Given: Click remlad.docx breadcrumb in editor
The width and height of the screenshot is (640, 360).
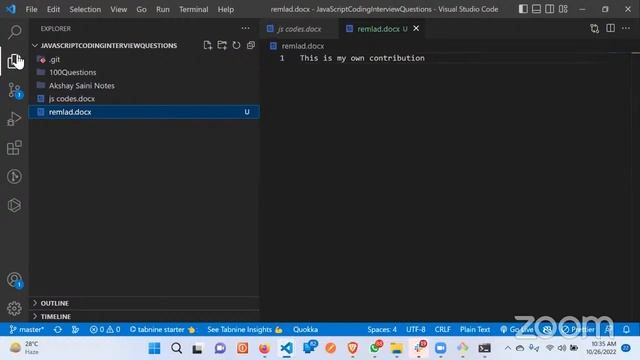Looking at the screenshot, I should tap(302, 46).
